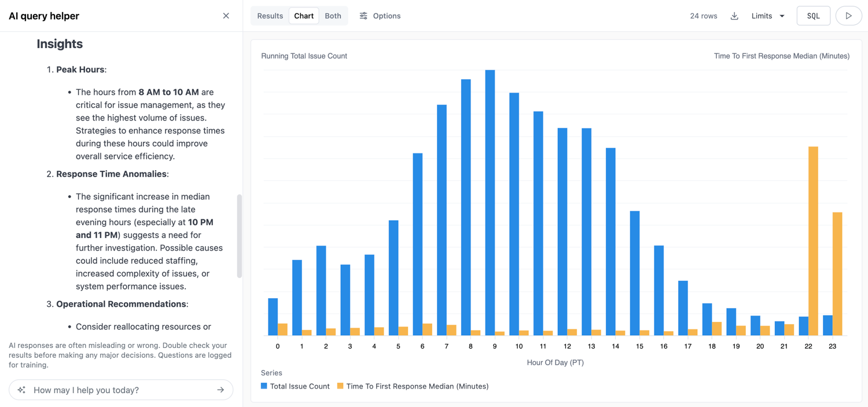Send the AI prompt with the arrow icon

tap(220, 390)
